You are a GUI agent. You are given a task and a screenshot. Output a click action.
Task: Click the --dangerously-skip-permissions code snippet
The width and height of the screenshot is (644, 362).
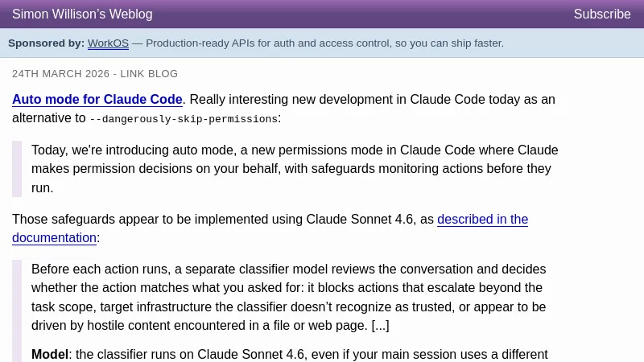coord(184,119)
